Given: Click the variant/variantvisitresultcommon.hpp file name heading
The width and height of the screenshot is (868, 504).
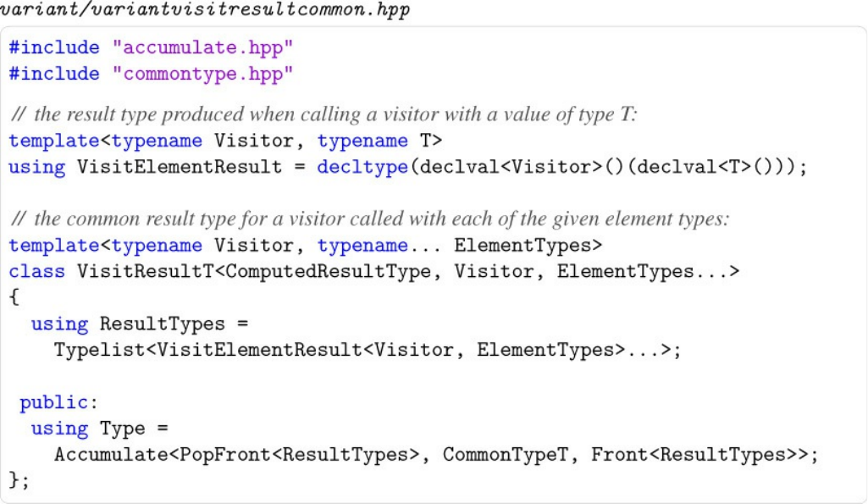Looking at the screenshot, I should pos(206,10).
